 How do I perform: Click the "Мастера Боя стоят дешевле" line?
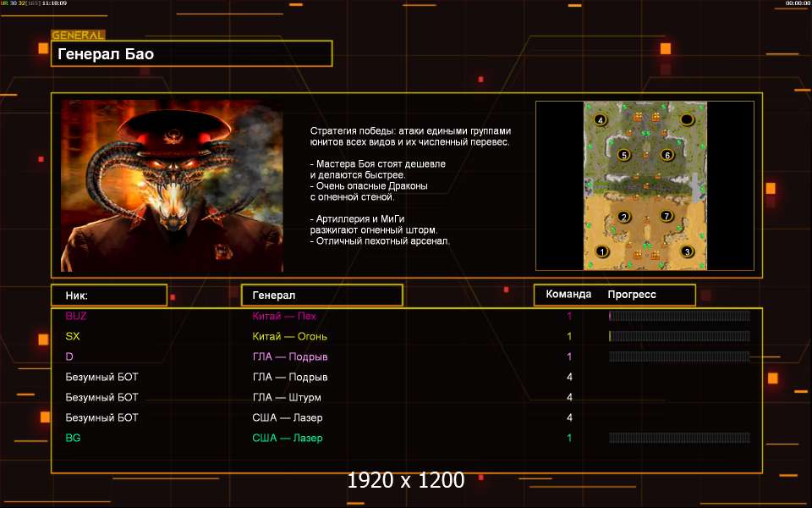click(x=378, y=163)
